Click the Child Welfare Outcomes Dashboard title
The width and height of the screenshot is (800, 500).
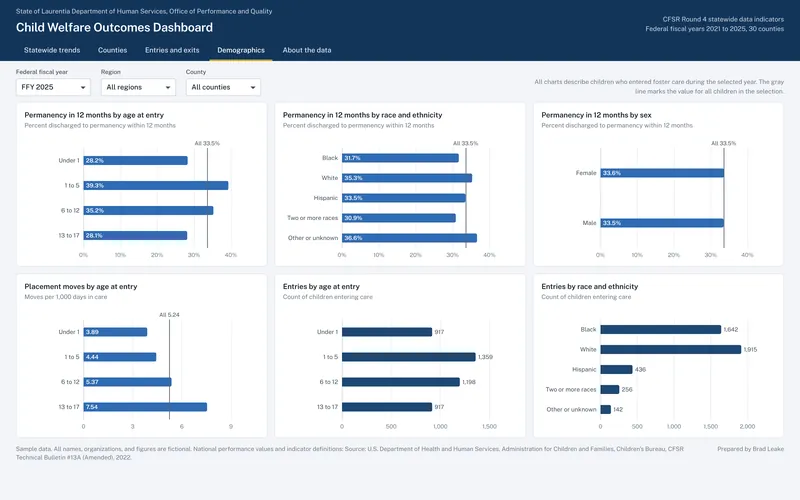pos(114,28)
